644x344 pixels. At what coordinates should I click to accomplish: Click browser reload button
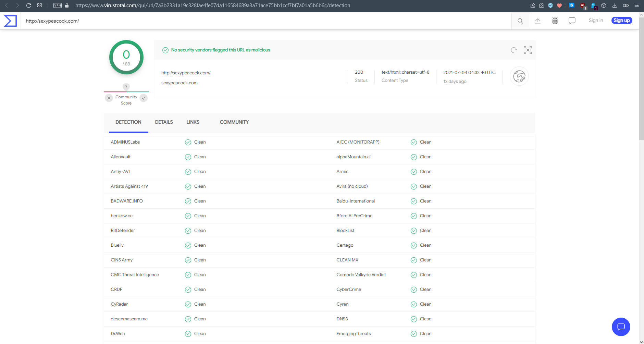click(29, 5)
